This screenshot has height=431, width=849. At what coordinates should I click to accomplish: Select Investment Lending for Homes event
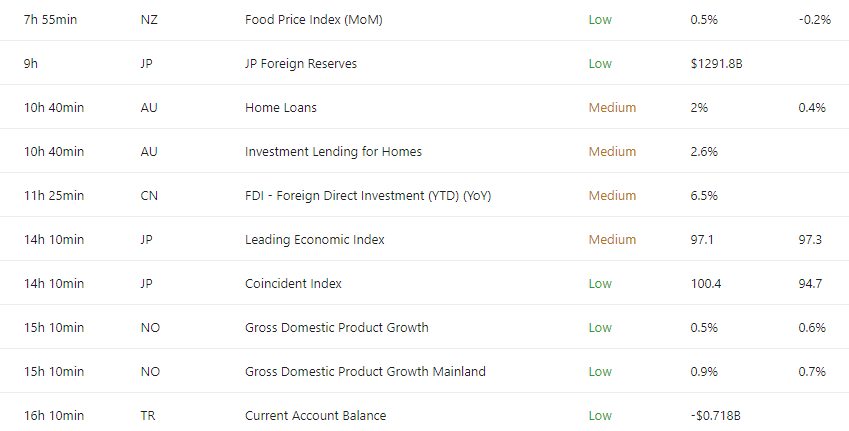pyautogui.click(x=333, y=152)
